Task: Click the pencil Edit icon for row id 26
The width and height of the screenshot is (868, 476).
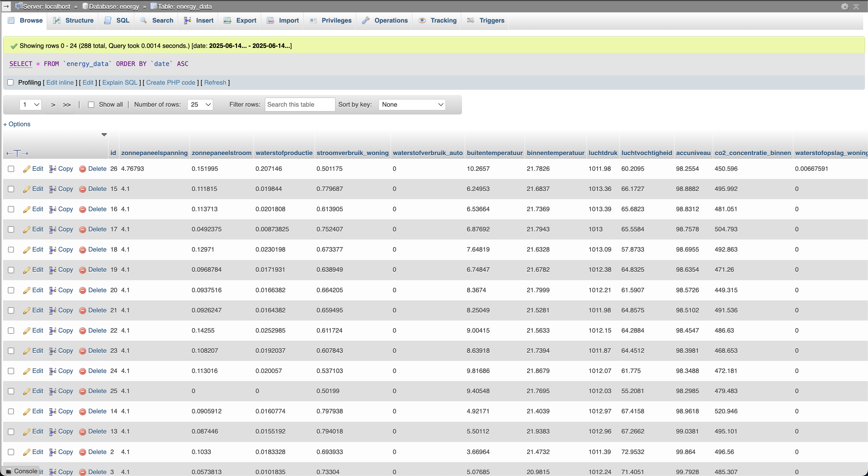Action: coord(27,169)
